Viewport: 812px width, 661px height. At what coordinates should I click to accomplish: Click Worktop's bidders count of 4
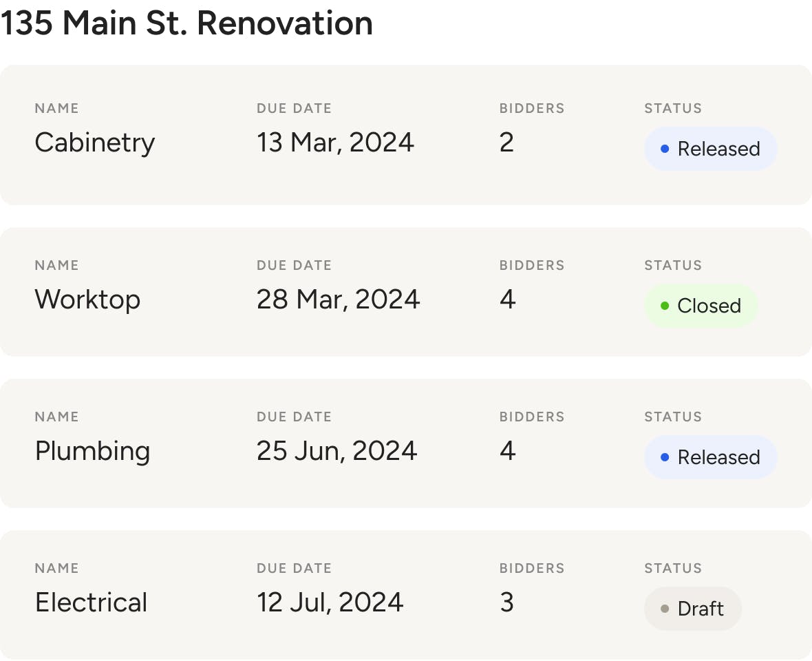click(x=508, y=299)
